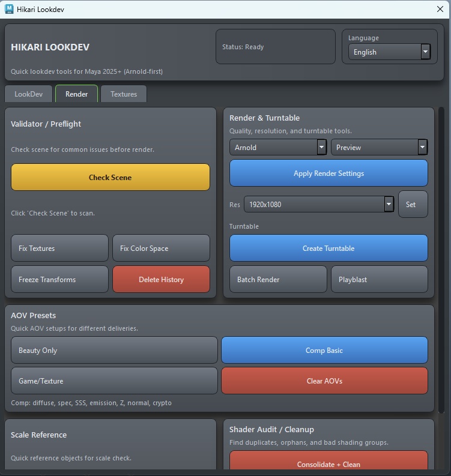
Task: Click 'Quality, resolution, and turntable tools.' text
Action: pos(290,131)
